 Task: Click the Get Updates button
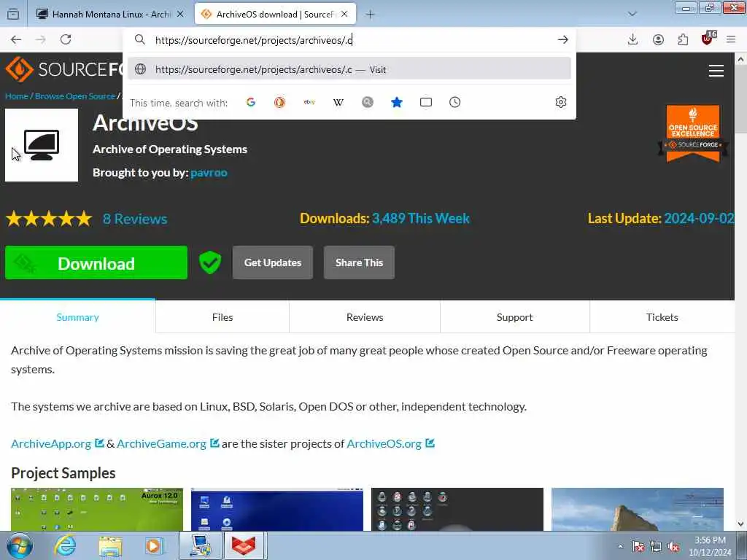coord(273,262)
